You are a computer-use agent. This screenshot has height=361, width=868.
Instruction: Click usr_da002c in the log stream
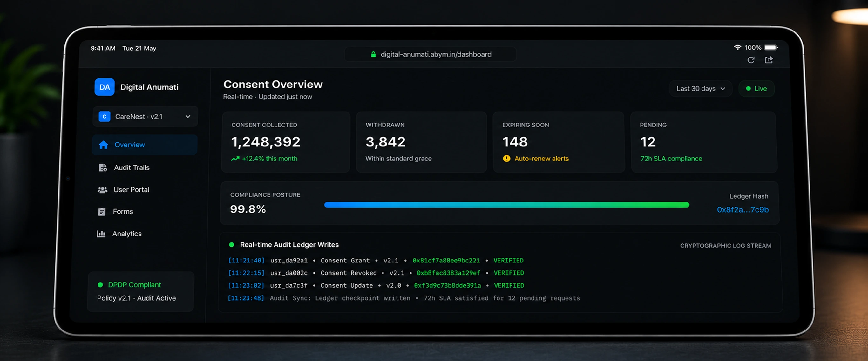tap(289, 273)
